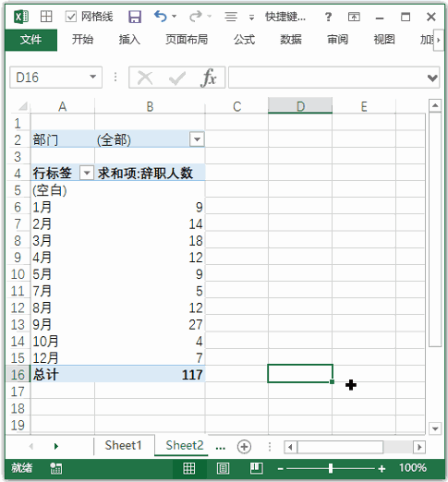Click vertical scrollbar down arrow

(x=435, y=428)
